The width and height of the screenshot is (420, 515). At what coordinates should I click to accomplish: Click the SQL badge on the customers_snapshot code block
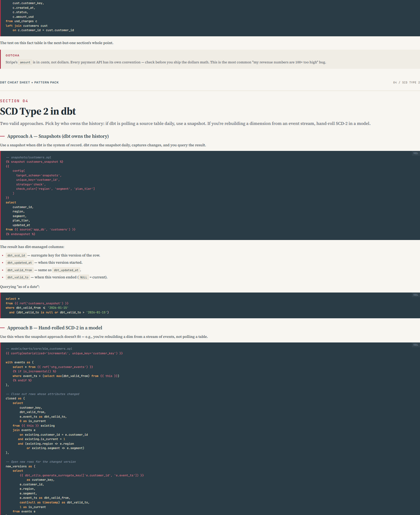(x=415, y=153)
